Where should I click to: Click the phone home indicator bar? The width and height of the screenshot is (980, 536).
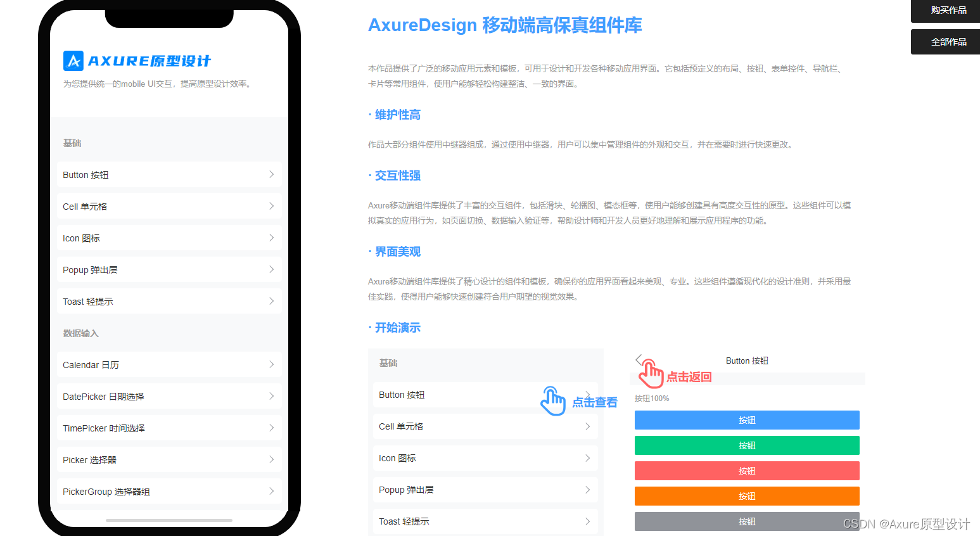[x=169, y=520]
